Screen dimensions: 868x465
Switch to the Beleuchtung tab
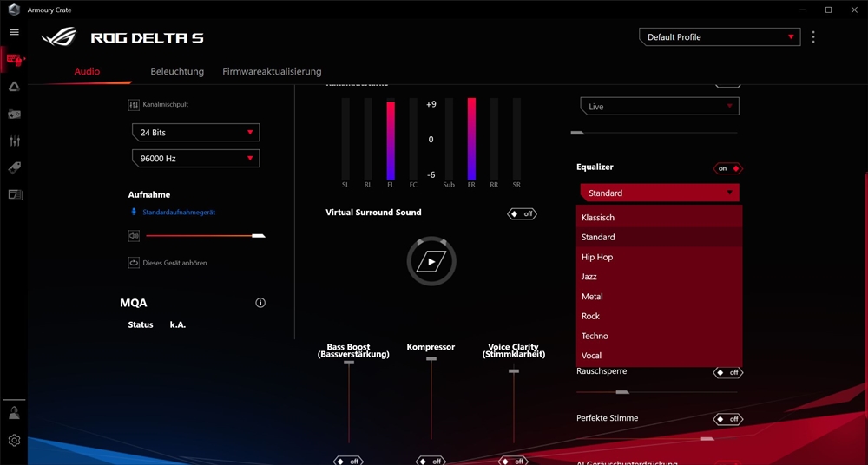[x=177, y=71]
